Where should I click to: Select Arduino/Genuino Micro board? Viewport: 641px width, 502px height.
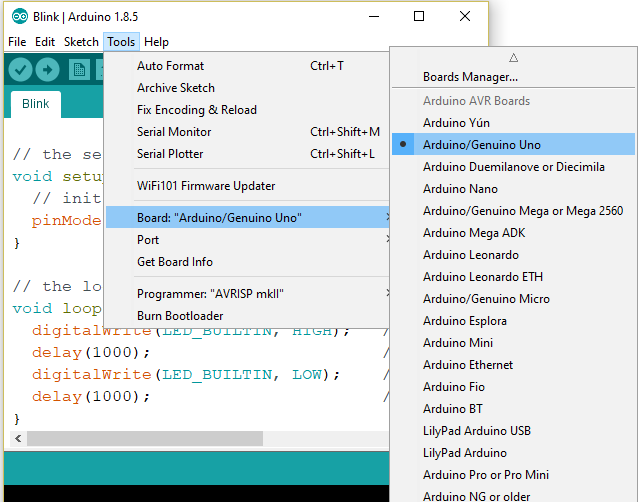point(513,299)
